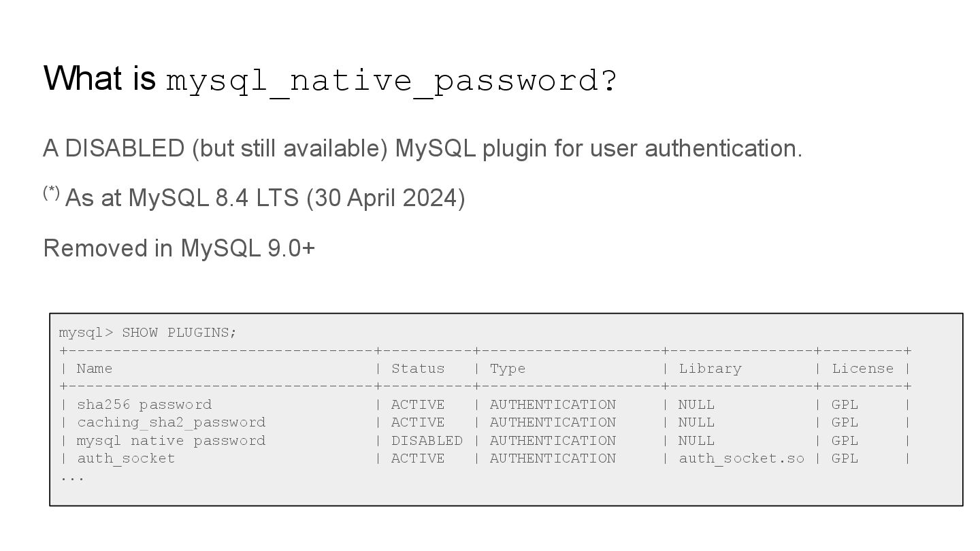Click the Status column header

click(418, 369)
